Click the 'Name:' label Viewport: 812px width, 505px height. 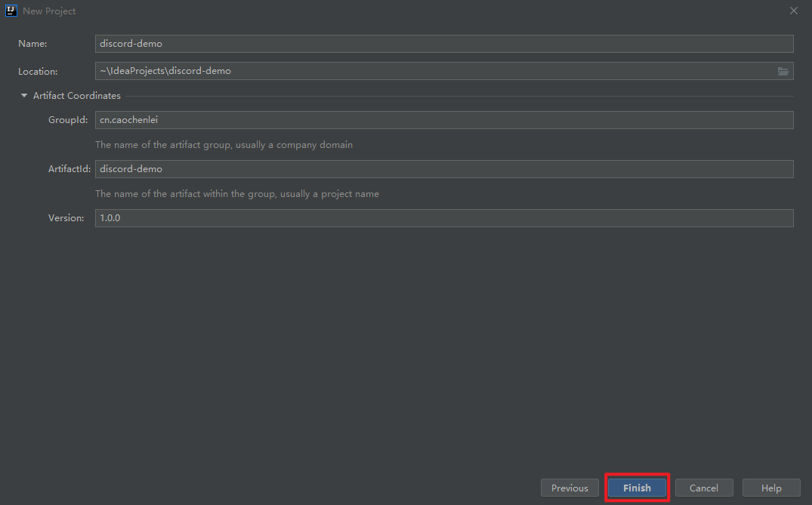click(32, 44)
